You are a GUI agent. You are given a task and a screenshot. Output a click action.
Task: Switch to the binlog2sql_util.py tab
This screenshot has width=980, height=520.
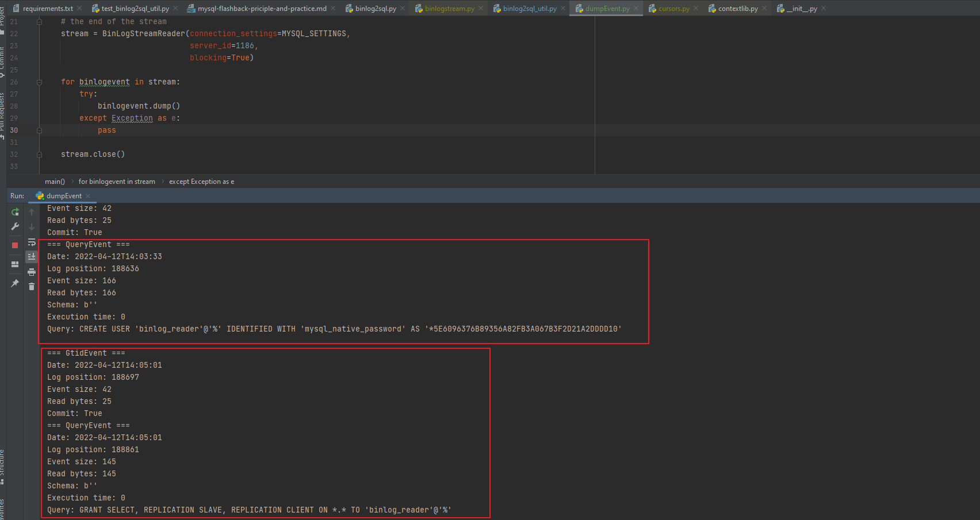pos(530,9)
